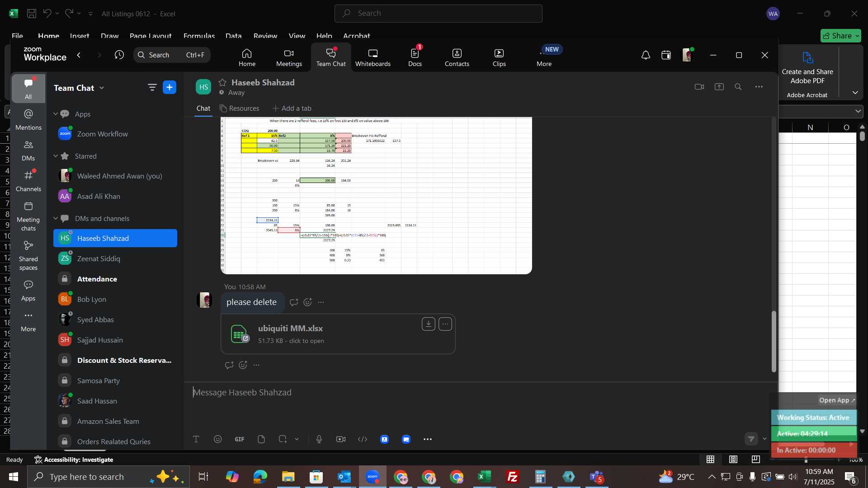Filter the Team Chat list
Screen dimensions: 868x488
pyautogui.click(x=152, y=87)
